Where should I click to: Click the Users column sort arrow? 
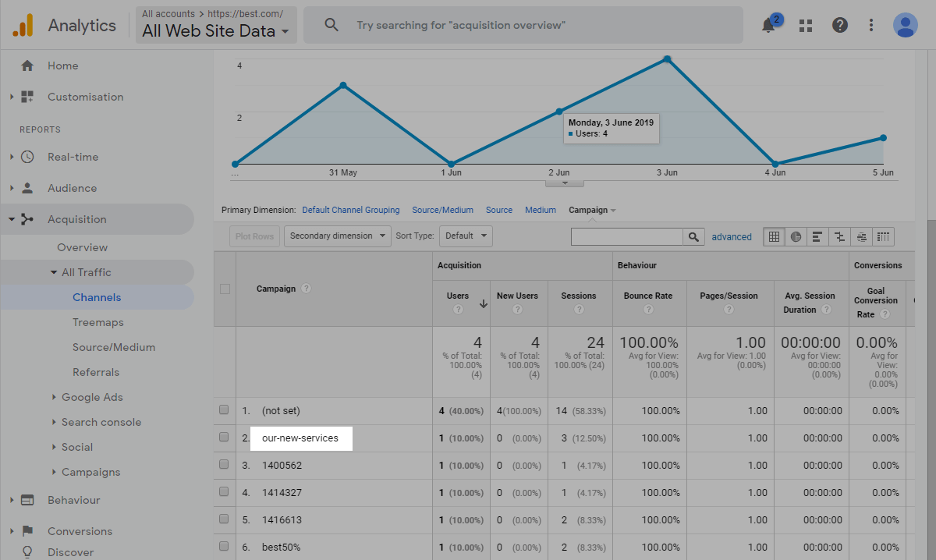pos(484,304)
